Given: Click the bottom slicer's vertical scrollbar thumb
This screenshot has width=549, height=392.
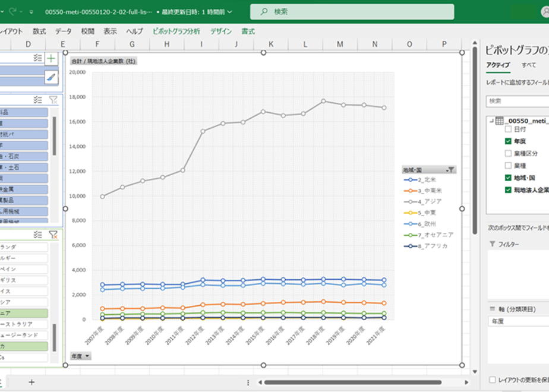Looking at the screenshot, I should [x=54, y=337].
